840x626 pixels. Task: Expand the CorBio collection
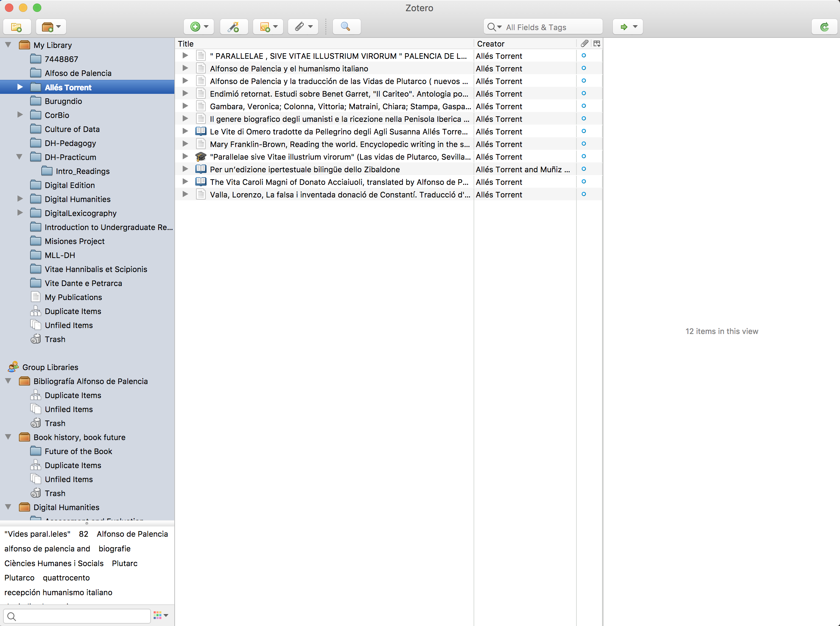20,115
